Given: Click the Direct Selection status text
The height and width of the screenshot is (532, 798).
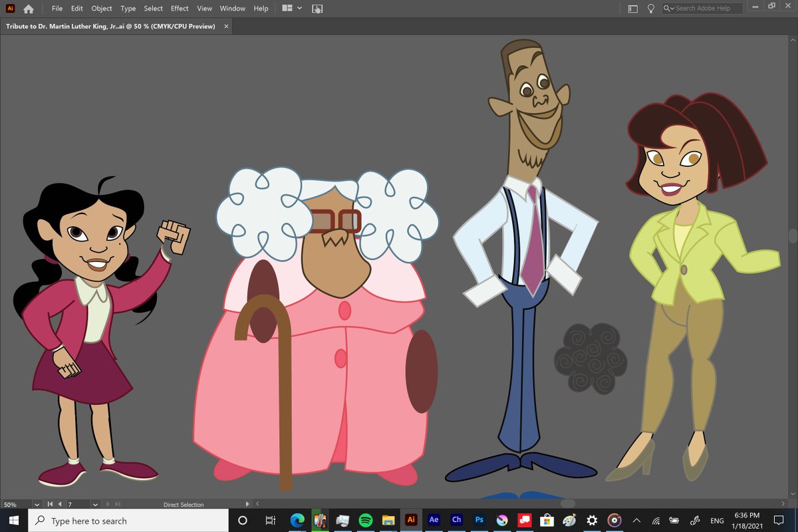Looking at the screenshot, I should [184, 505].
